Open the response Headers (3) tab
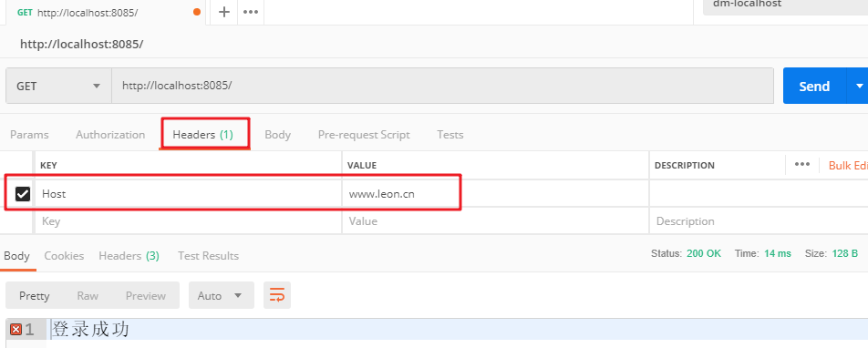Viewport: 868px width, 348px height. coord(129,256)
